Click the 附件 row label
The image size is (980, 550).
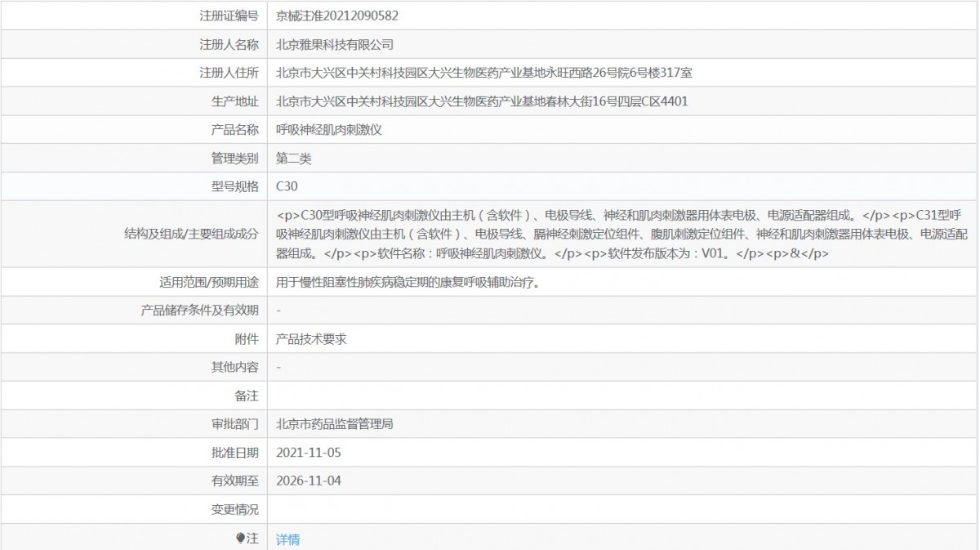pos(247,339)
